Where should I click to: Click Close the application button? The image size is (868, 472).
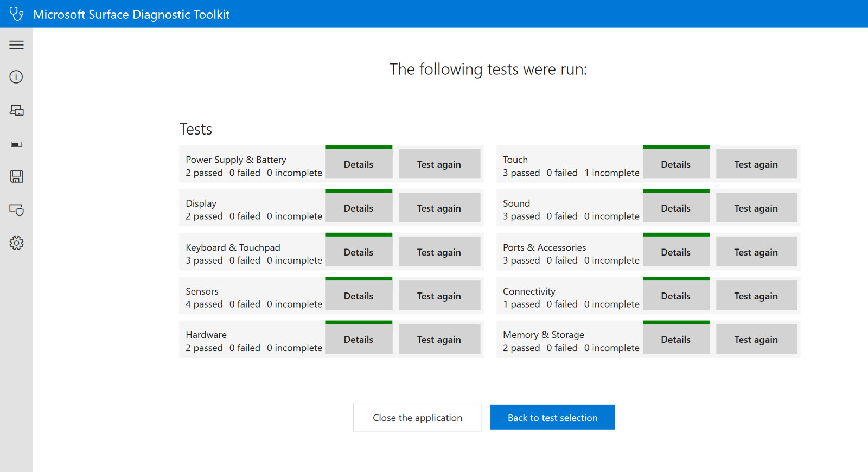[417, 417]
